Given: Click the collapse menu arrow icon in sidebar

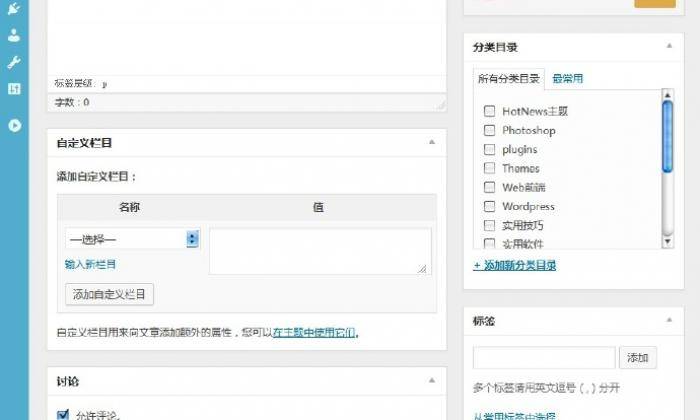Looking at the screenshot, I should [14, 125].
